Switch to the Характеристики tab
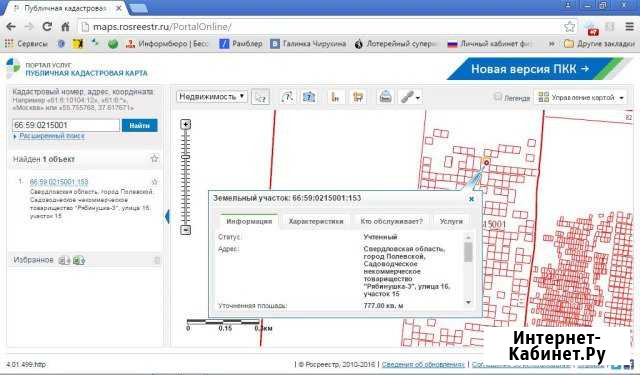Image resolution: width=640 pixels, height=375 pixels. [x=316, y=221]
